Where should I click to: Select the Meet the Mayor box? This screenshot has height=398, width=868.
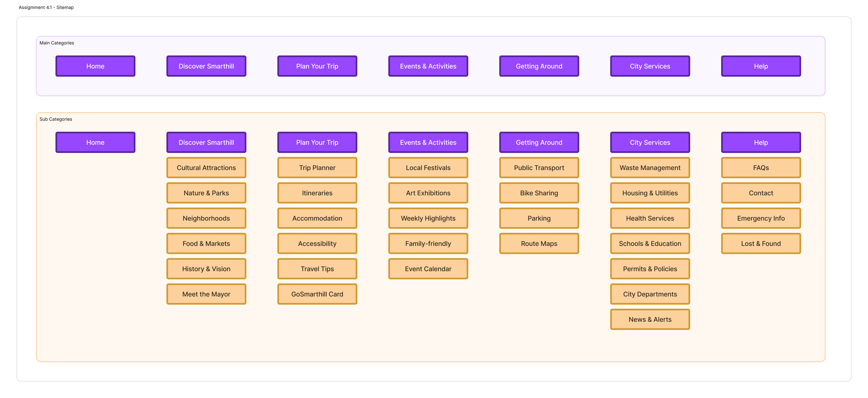(206, 294)
